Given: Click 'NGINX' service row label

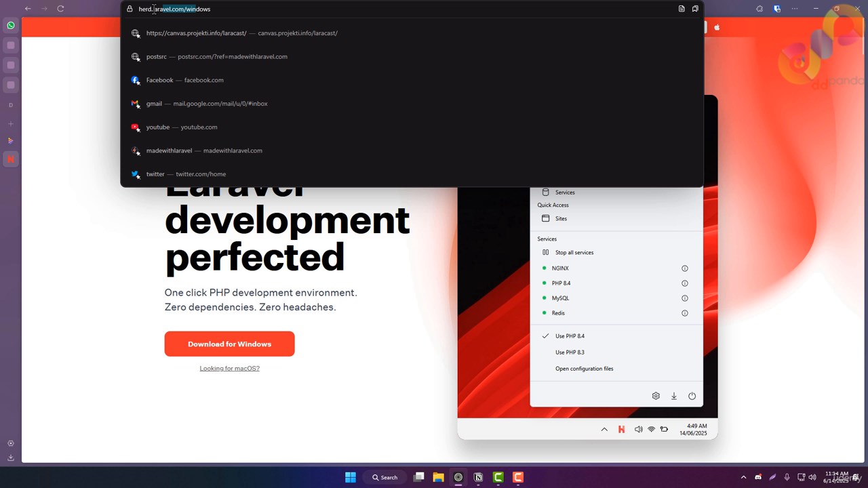Looking at the screenshot, I should (560, 268).
